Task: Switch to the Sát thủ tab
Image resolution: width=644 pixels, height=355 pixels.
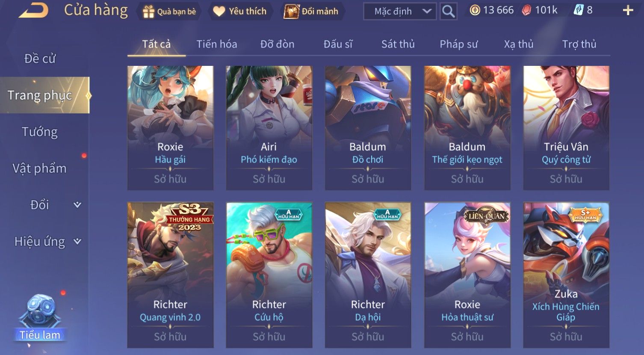Action: [x=398, y=44]
